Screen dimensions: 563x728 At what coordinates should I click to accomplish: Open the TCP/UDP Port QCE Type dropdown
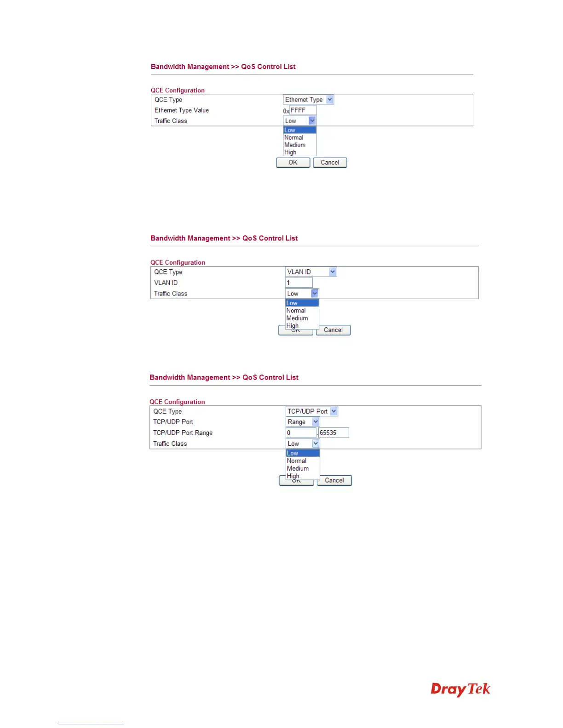tap(312, 411)
